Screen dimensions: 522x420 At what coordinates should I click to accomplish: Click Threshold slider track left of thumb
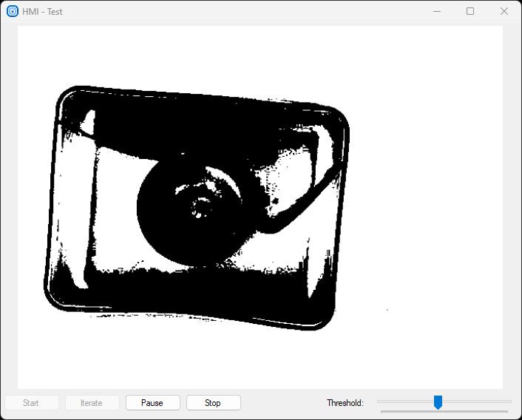coord(404,402)
